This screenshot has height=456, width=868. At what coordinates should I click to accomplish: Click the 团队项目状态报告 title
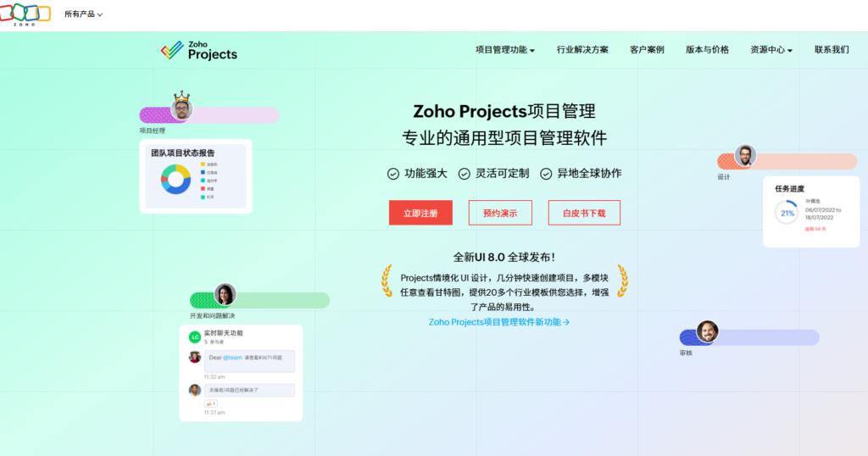click(x=183, y=153)
